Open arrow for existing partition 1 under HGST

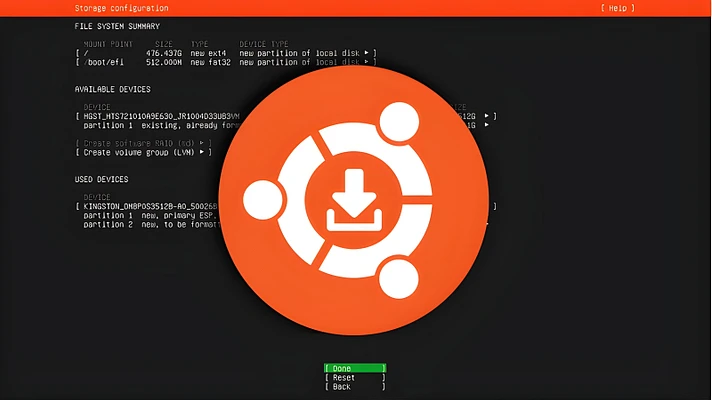coord(487,125)
